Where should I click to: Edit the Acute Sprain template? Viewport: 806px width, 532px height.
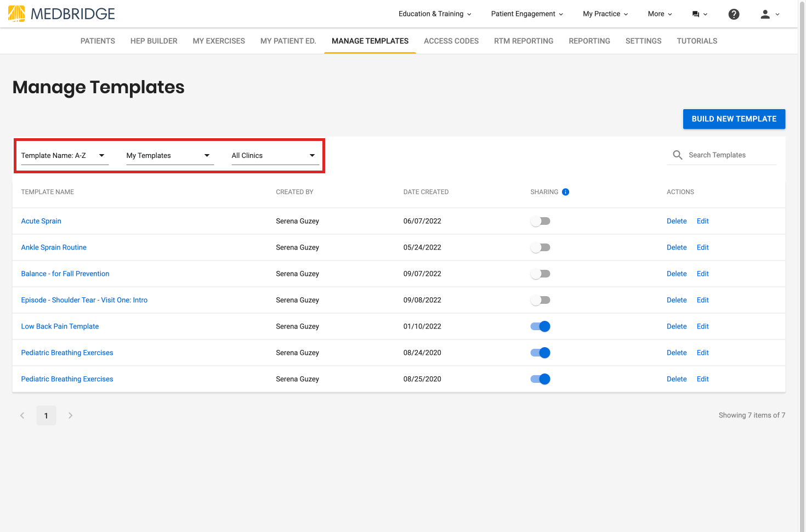(x=703, y=221)
